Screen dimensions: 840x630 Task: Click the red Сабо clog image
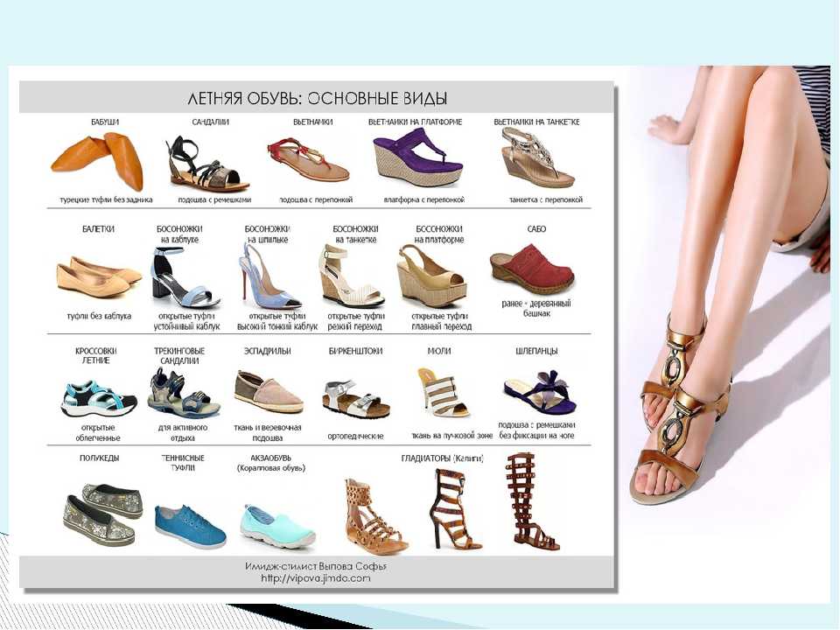531,269
